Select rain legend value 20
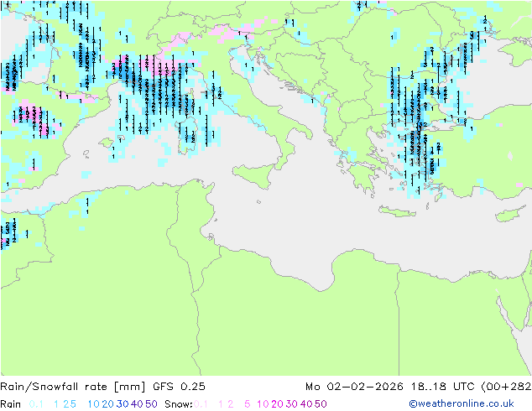Viewport: 532px width, 411px height. click(x=108, y=404)
